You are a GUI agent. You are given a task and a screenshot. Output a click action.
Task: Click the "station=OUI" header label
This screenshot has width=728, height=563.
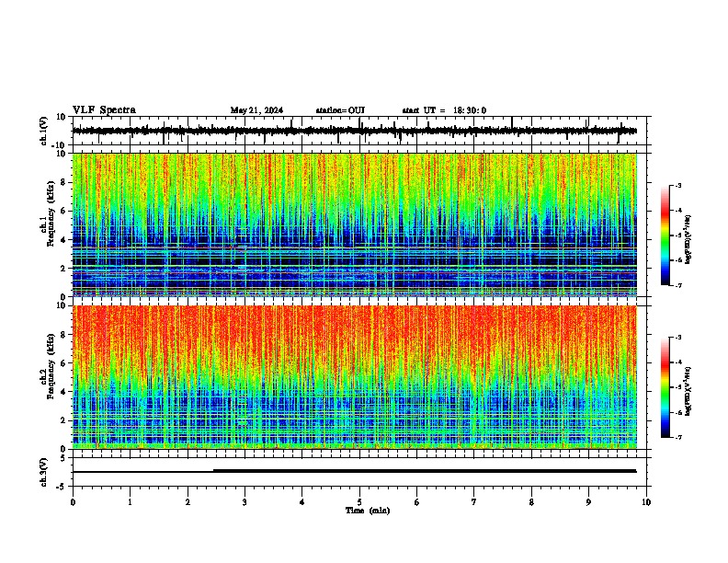tap(340, 110)
